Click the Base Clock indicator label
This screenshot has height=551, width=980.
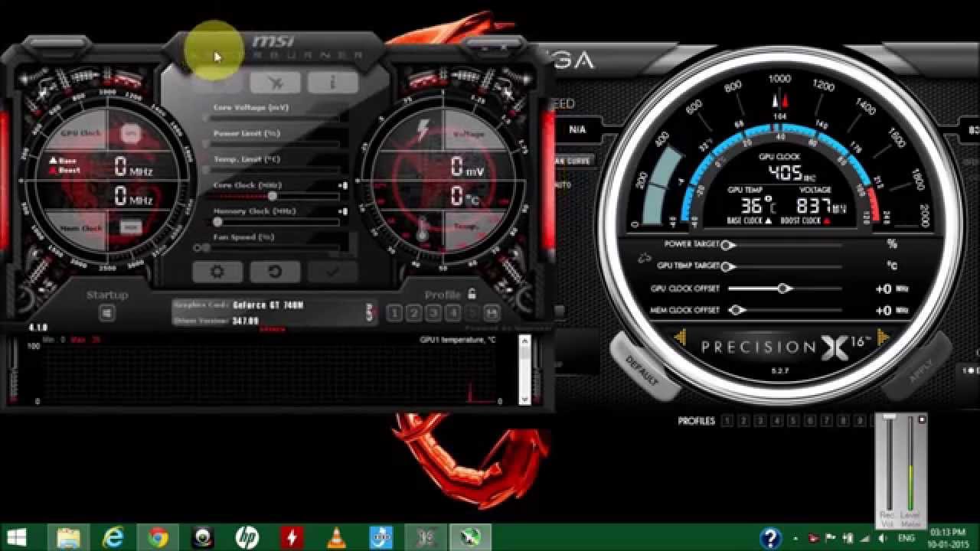point(750,220)
